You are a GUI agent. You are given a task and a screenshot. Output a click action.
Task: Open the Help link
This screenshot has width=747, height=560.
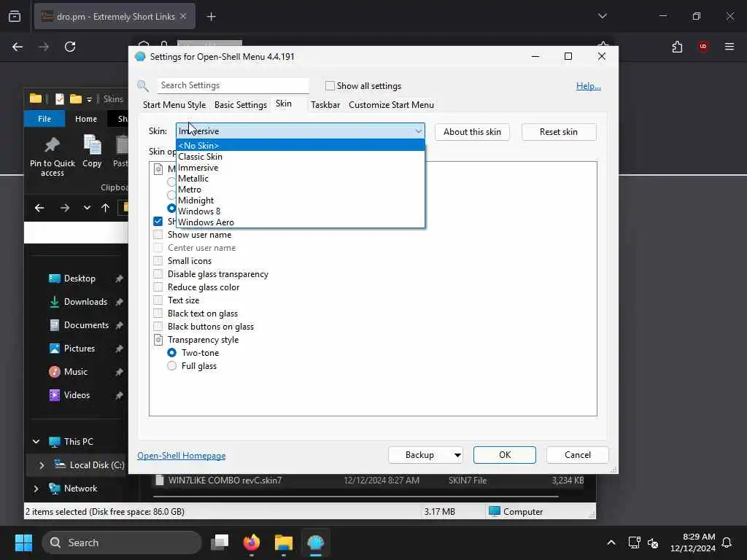(589, 86)
